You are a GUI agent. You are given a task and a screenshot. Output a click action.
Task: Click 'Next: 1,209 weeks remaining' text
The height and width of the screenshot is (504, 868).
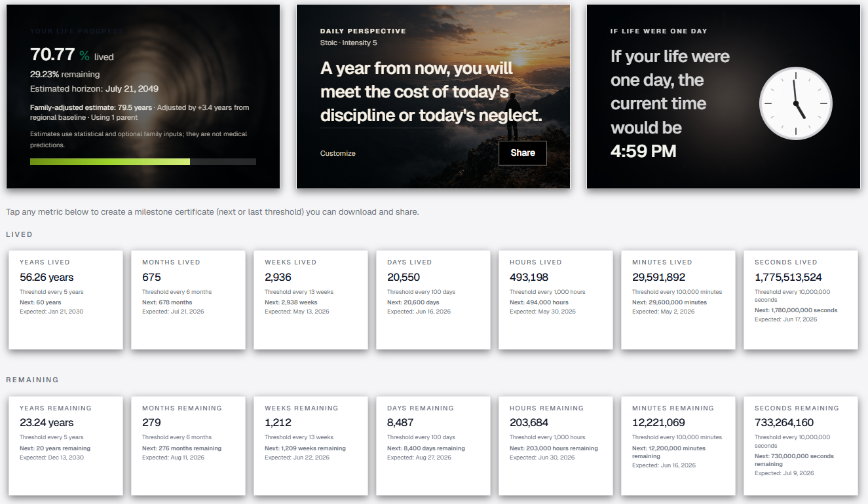coord(305,448)
